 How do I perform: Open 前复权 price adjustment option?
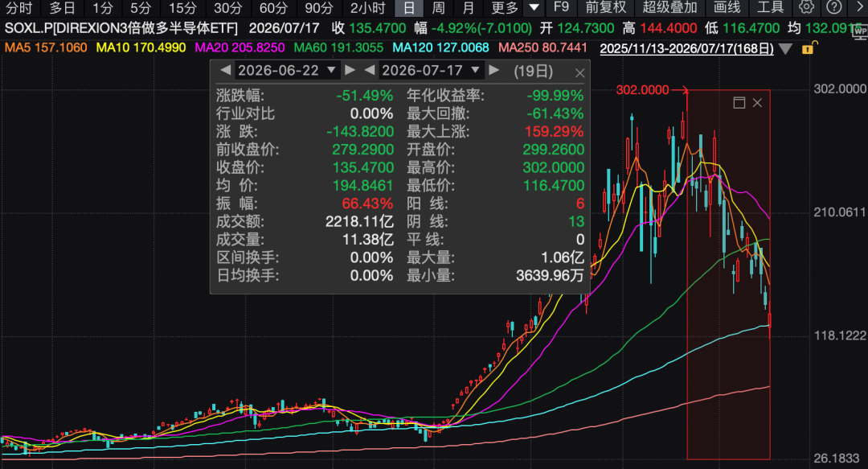coord(606,7)
